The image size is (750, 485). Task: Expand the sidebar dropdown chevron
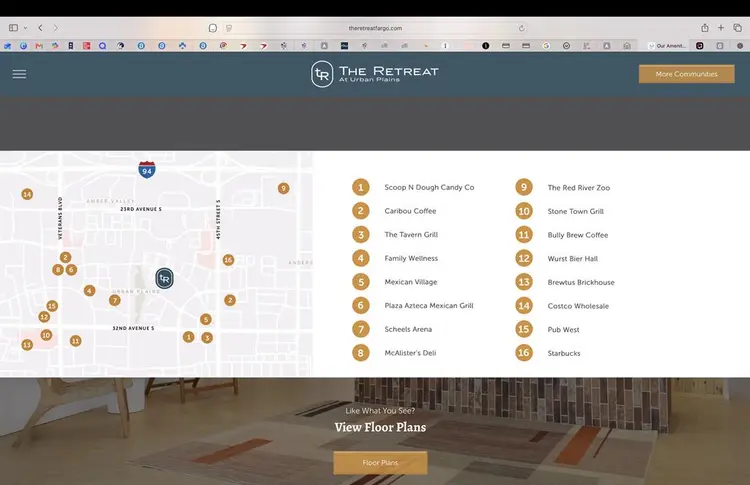(x=25, y=28)
